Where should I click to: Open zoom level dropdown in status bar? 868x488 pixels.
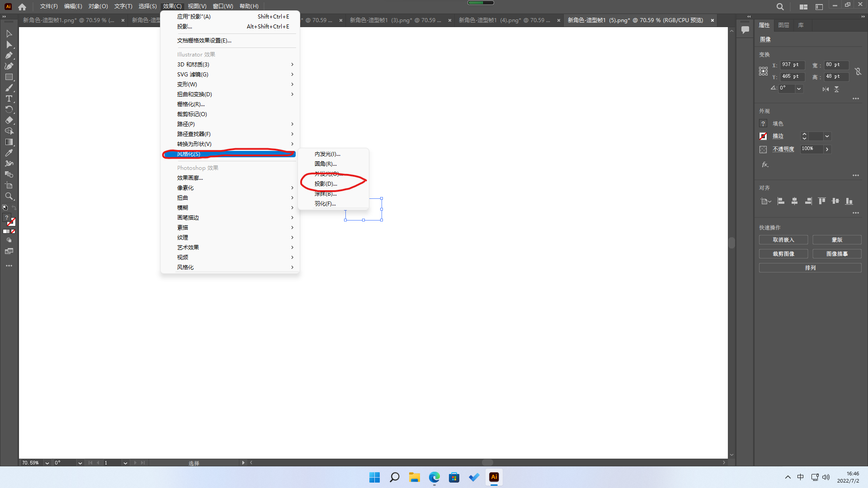click(x=47, y=463)
